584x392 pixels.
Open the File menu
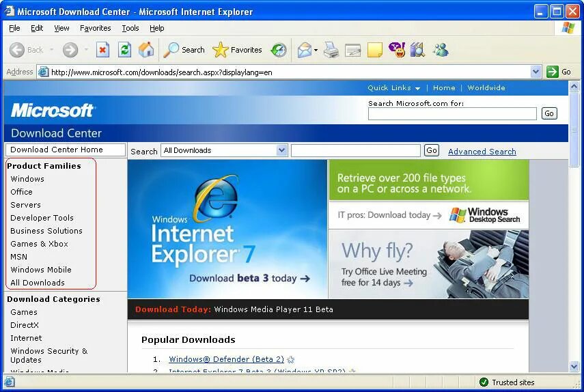coord(14,28)
